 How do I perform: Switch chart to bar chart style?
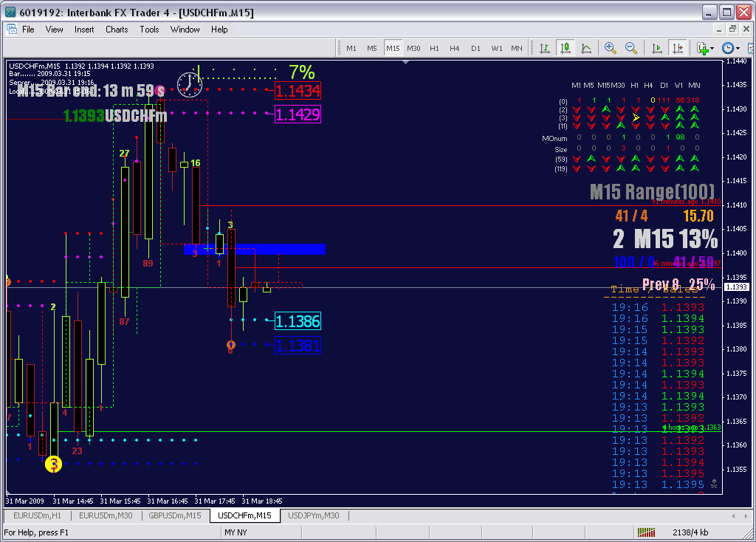click(x=545, y=48)
